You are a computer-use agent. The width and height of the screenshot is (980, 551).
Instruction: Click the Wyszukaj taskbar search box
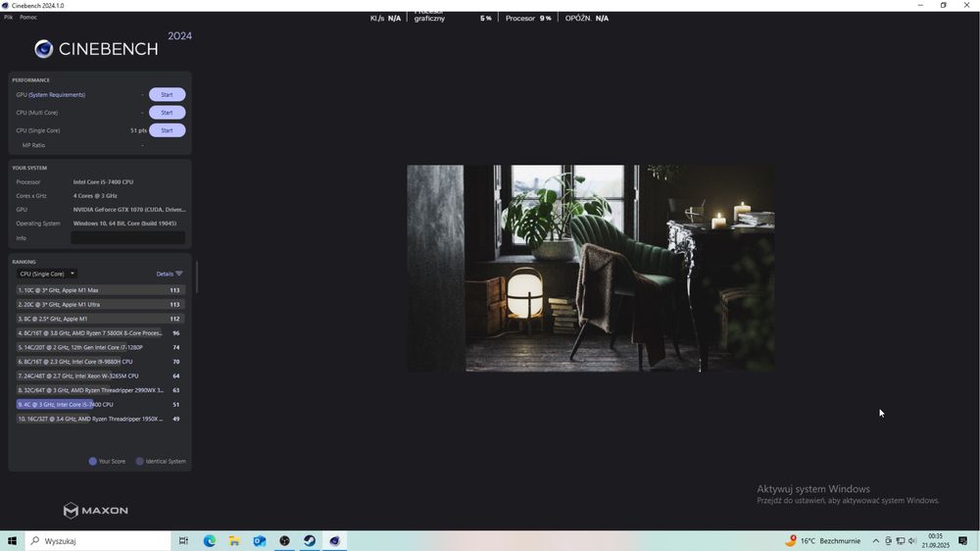coord(98,541)
